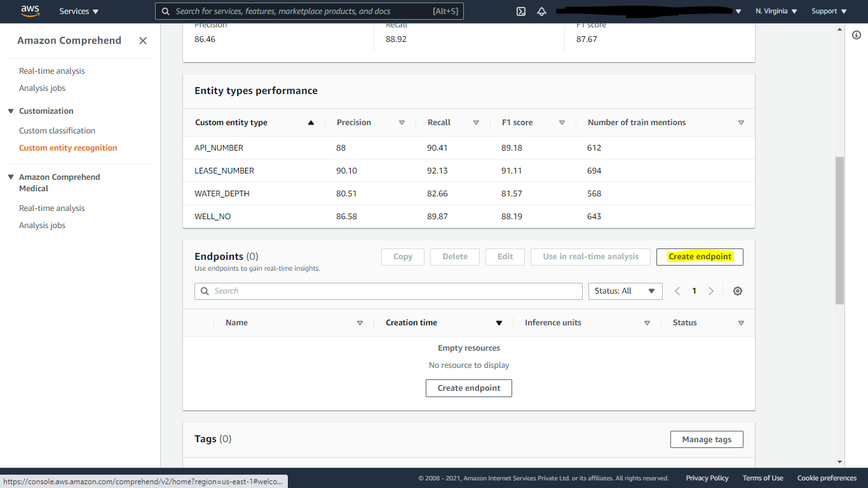Screen dimensions: 868x488
Task: Click the API_NUMBER entity type cell
Action: coord(219,148)
